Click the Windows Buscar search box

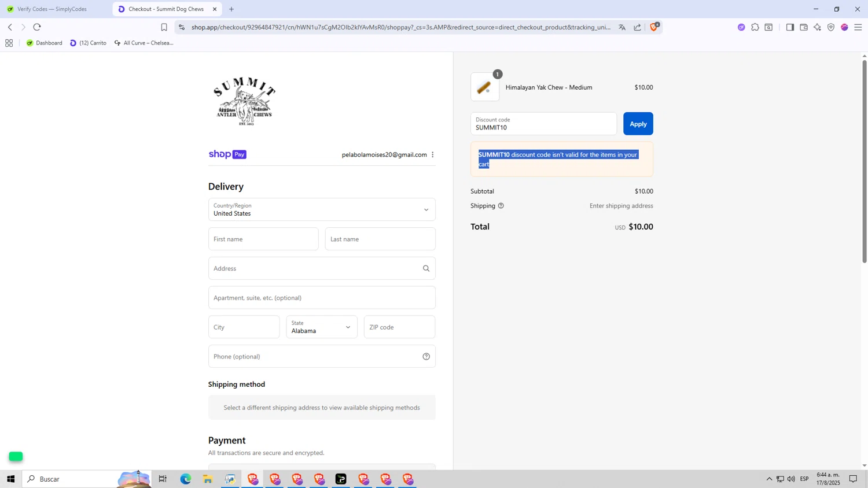tap(87, 479)
